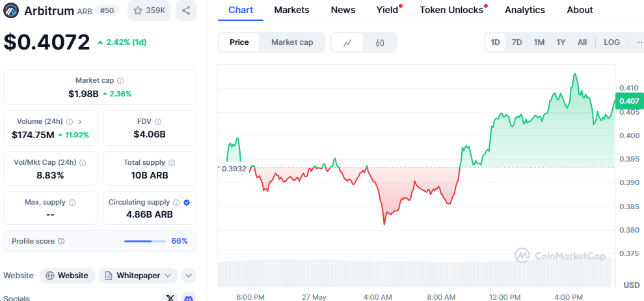The height and width of the screenshot is (301, 644).
Task: Click the 0.3932 open price label
Action: (234, 169)
